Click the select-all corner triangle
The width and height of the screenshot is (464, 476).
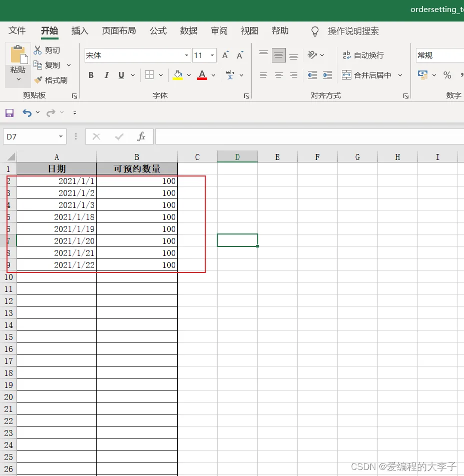[x=11, y=156]
